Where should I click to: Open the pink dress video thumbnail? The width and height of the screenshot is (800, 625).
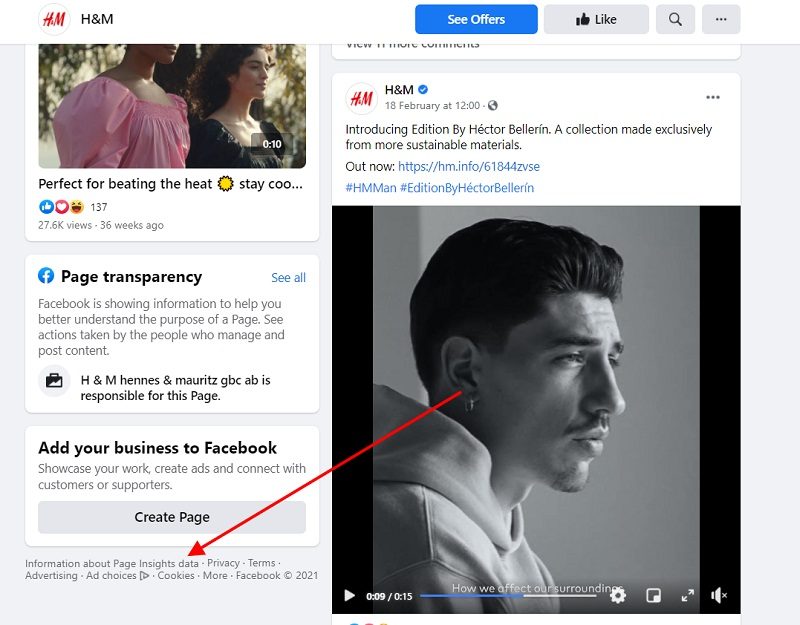coord(172,106)
